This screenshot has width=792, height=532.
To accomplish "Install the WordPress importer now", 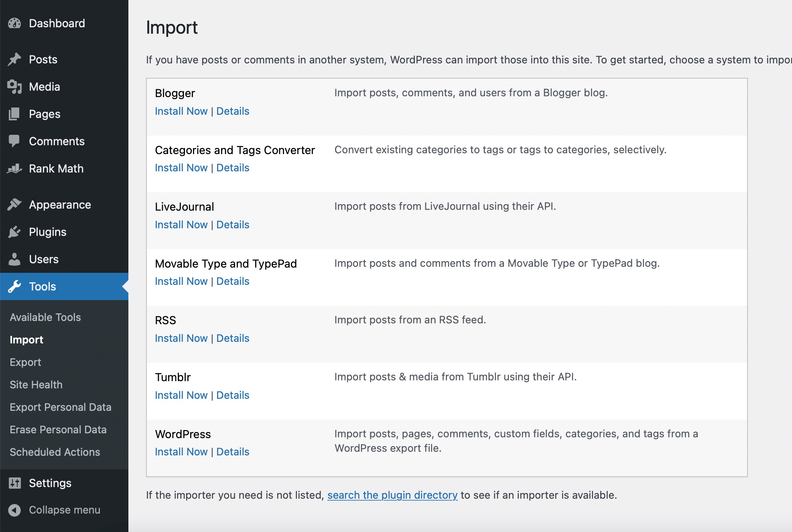I will coord(181,452).
